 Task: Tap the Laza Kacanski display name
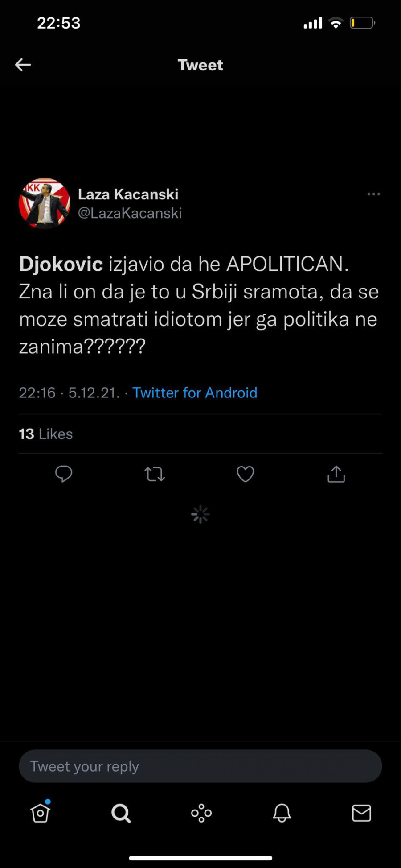pyautogui.click(x=128, y=194)
